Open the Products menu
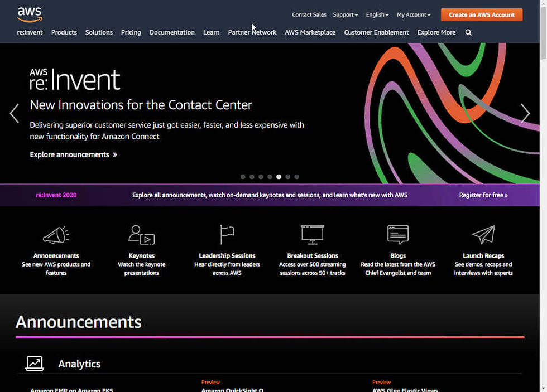The height and width of the screenshot is (392, 547). click(64, 32)
